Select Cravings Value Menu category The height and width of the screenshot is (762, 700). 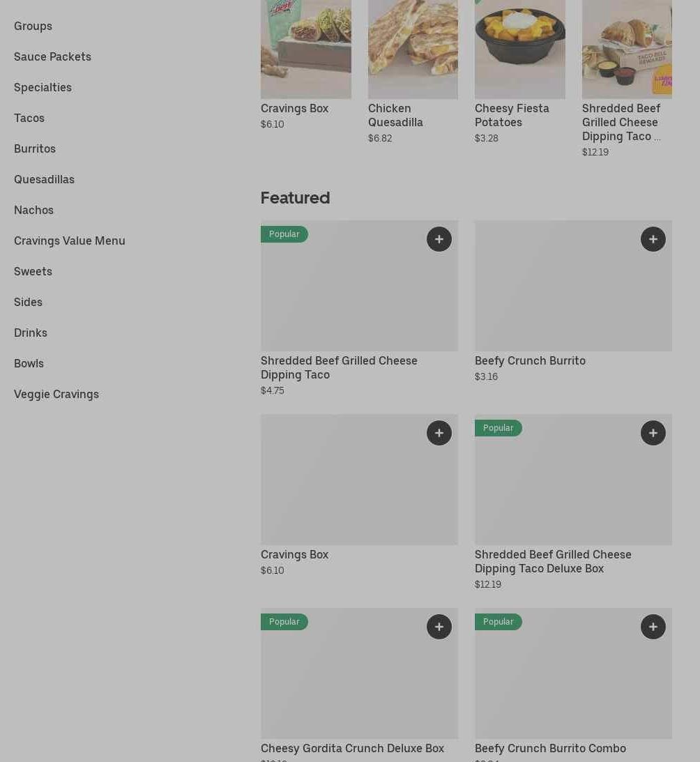coord(70,241)
